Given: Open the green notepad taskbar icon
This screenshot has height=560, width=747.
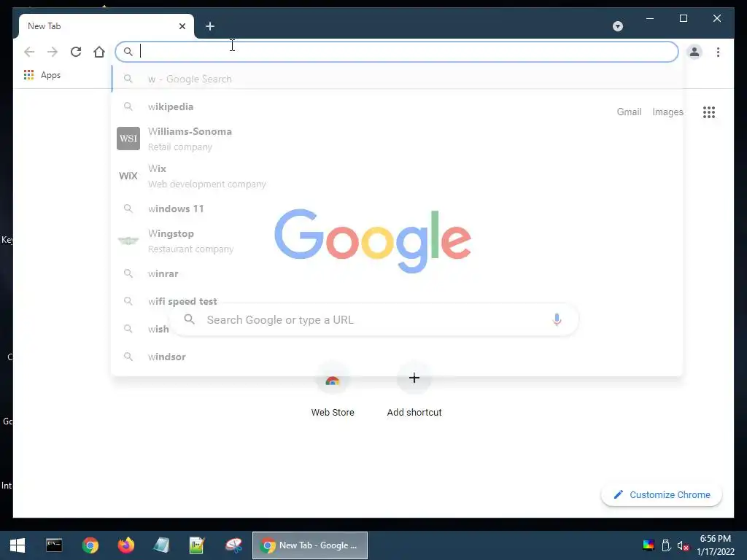Looking at the screenshot, I should [197, 545].
